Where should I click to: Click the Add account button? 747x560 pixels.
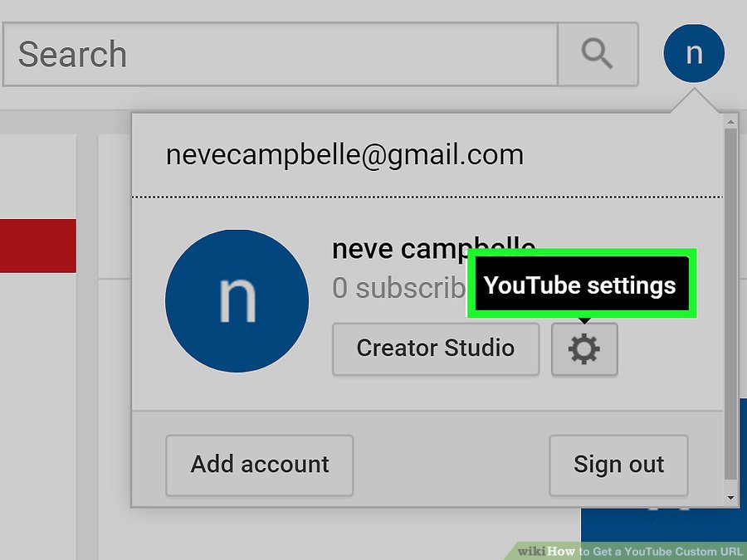tap(260, 465)
